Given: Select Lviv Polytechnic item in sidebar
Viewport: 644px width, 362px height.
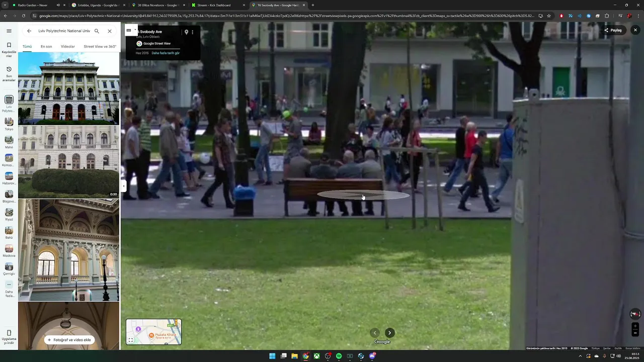Looking at the screenshot, I should coord(9,103).
